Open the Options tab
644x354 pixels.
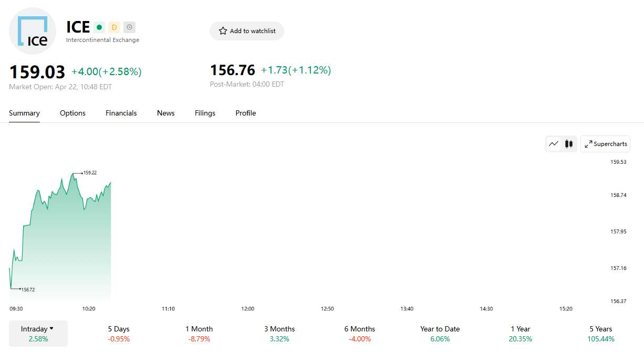pos(72,113)
